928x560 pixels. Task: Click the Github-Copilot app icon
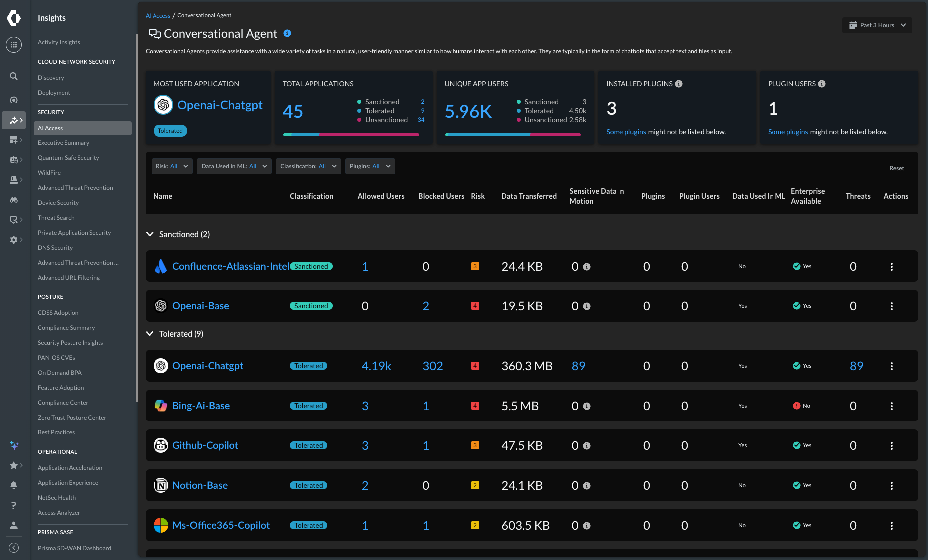pos(160,445)
